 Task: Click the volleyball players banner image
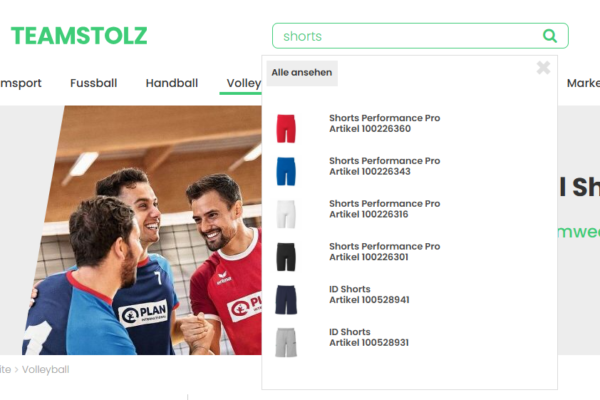point(142,230)
